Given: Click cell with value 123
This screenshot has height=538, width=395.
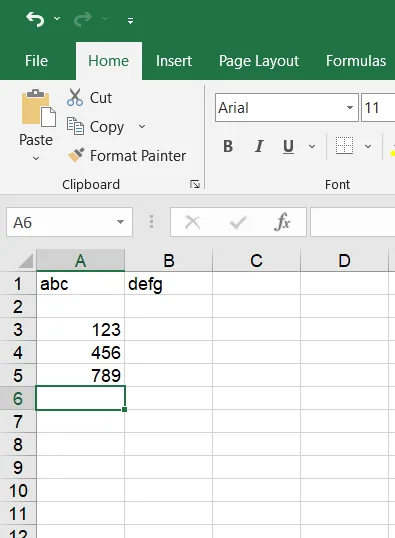Looking at the screenshot, I should [x=80, y=330].
